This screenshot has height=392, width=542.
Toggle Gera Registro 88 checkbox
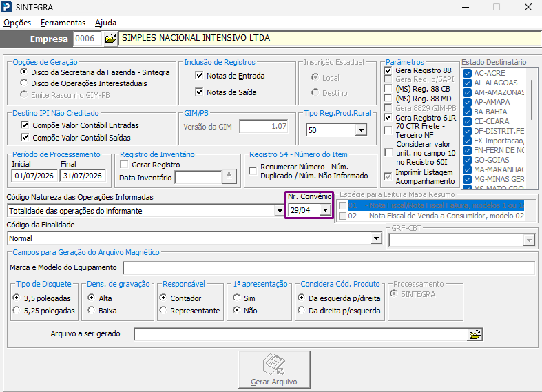coord(388,70)
